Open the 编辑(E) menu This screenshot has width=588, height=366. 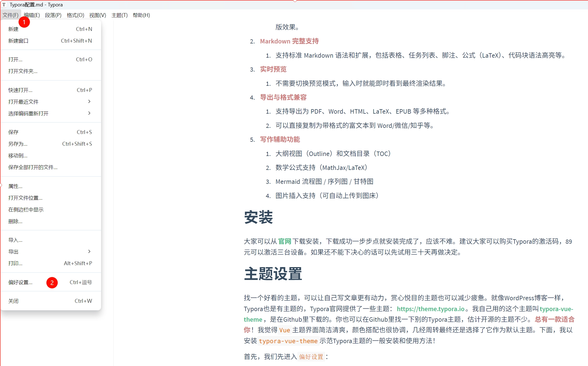pos(32,15)
